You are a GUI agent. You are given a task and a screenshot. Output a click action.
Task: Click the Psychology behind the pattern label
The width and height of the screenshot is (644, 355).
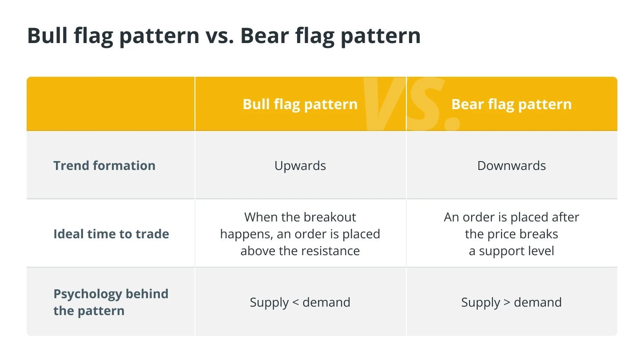111,302
